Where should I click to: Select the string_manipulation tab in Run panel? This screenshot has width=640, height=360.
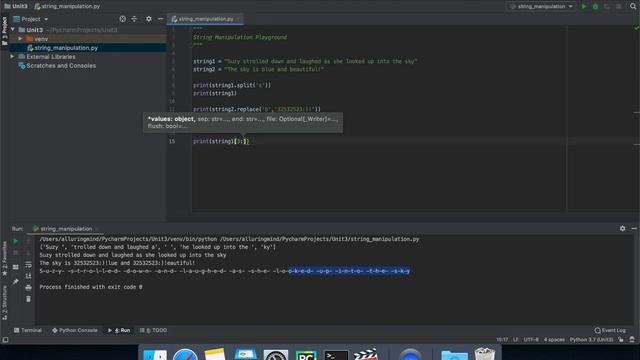click(66, 229)
